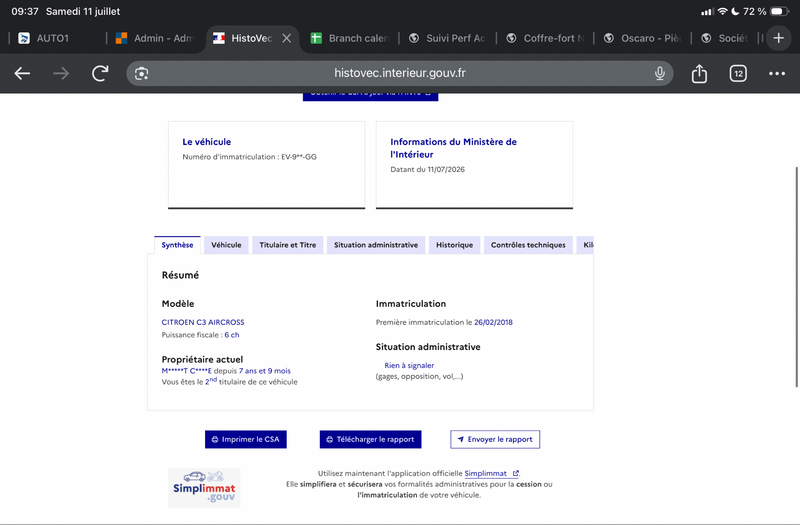This screenshot has width=800, height=525.
Task: Click the forward navigation arrow
Action: tap(61, 73)
